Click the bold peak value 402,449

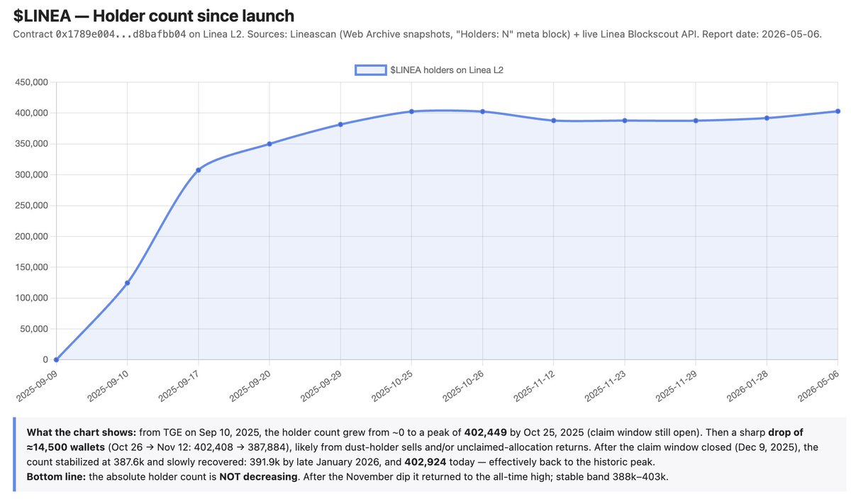[x=486, y=432]
